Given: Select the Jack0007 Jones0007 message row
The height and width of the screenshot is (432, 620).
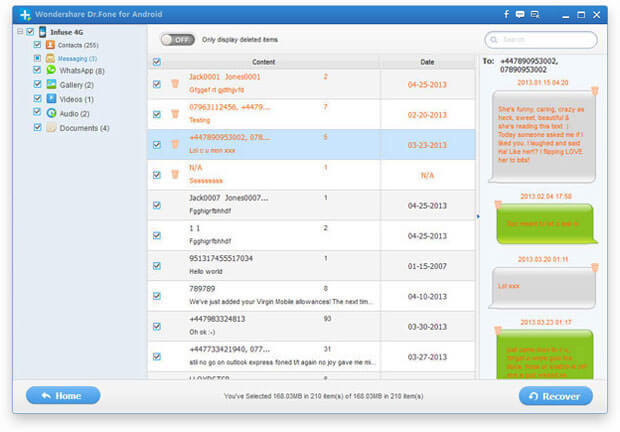Looking at the screenshot, I should point(311,205).
